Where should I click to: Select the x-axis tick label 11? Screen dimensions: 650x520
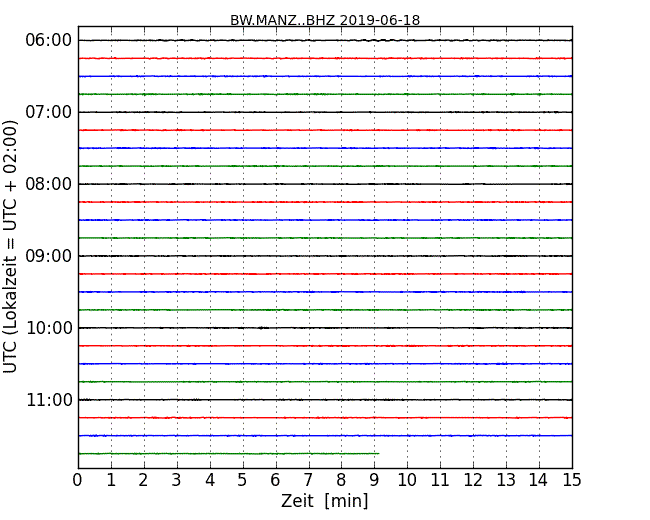[440, 480]
